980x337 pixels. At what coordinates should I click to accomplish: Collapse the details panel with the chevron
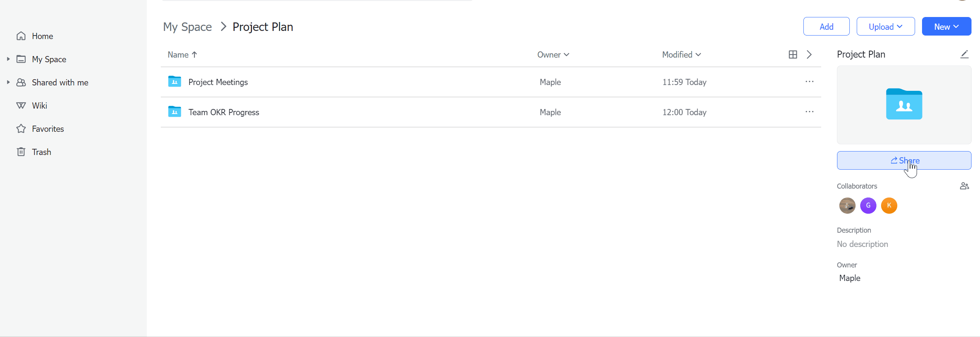pos(809,54)
